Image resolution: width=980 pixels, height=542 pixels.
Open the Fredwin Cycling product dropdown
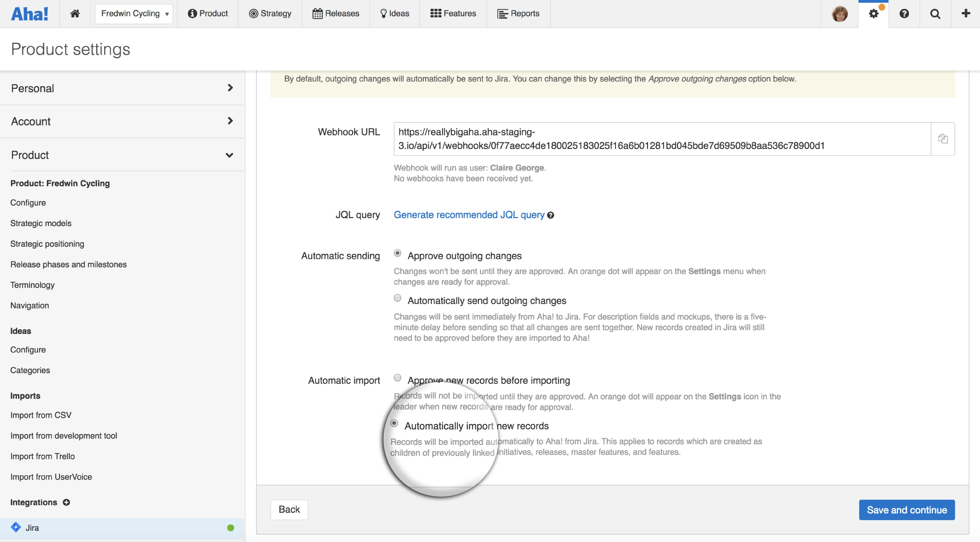(134, 14)
